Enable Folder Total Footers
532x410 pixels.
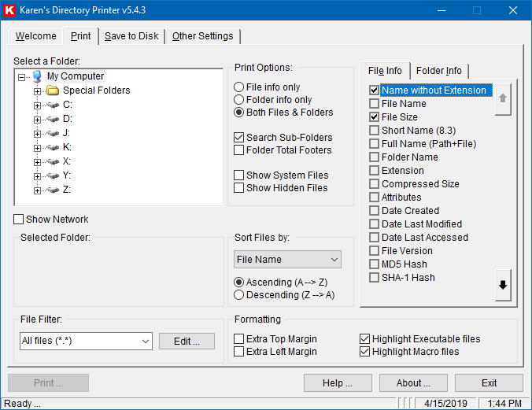(x=239, y=150)
